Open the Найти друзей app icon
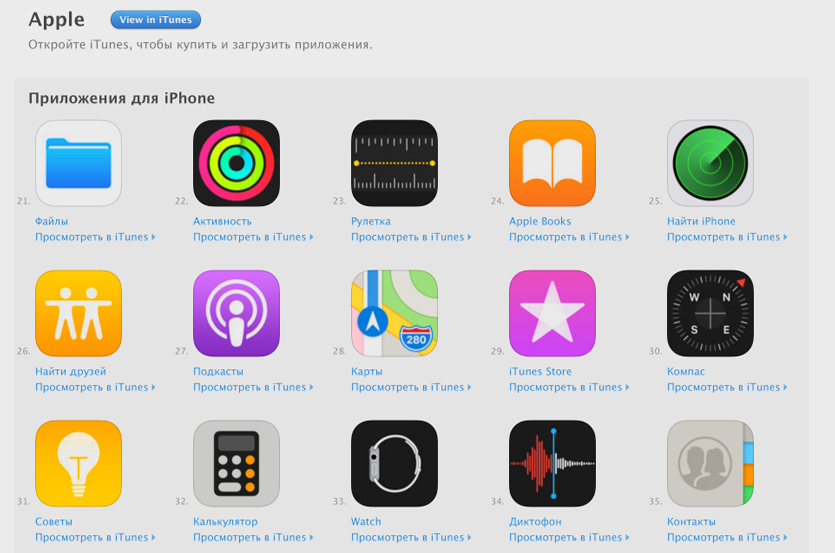The image size is (835, 553). [x=78, y=313]
